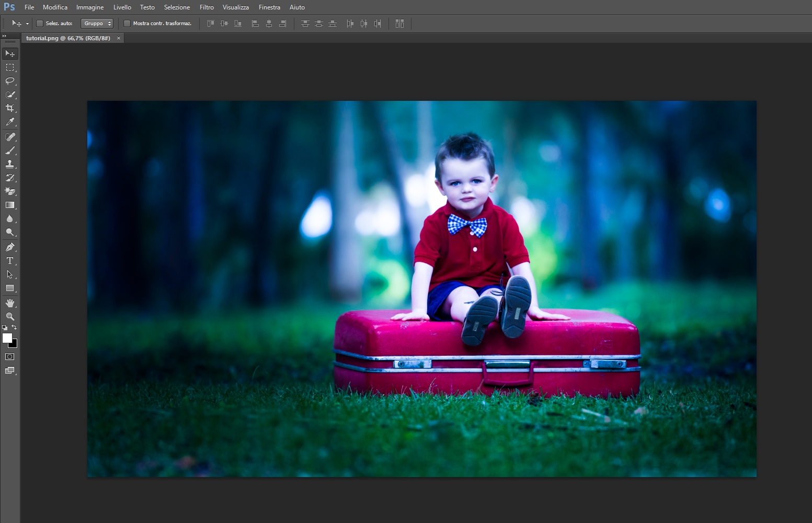The height and width of the screenshot is (523, 812).
Task: Open the Finestra menu
Action: (x=269, y=7)
